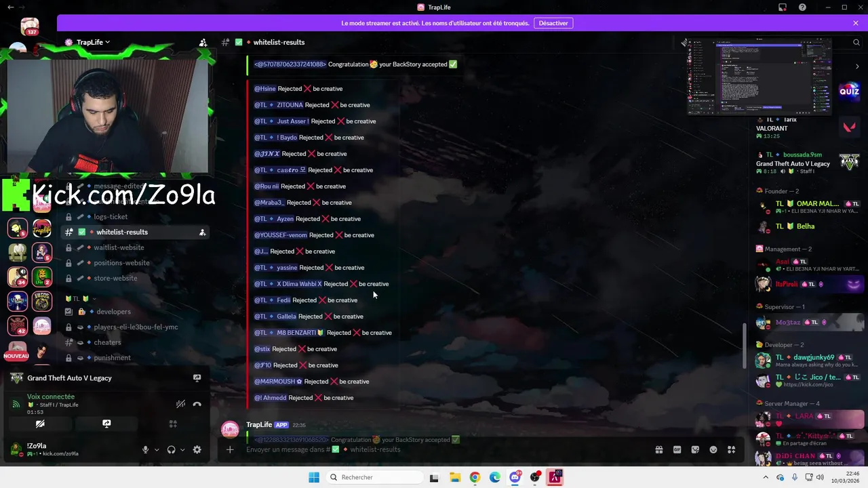Image resolution: width=868 pixels, height=488 pixels.
Task: Open activities button in voice panel
Action: pyautogui.click(x=173, y=424)
